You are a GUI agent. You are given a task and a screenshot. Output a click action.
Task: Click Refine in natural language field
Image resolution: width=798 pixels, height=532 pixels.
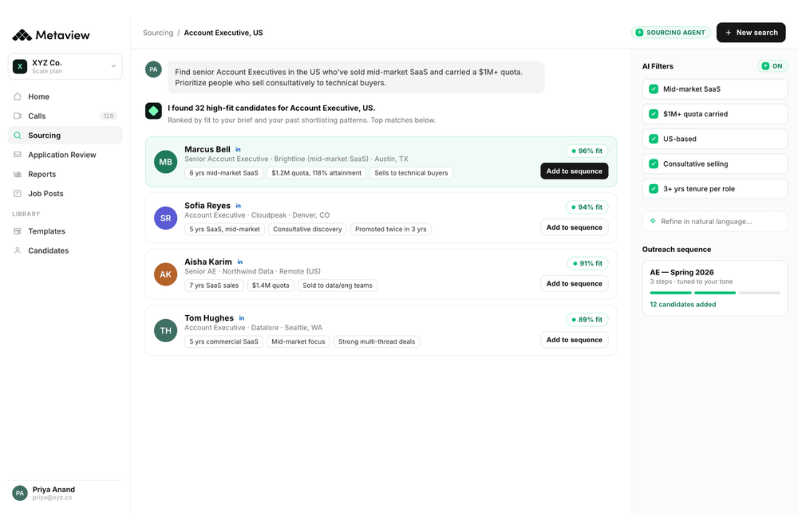tap(715, 222)
